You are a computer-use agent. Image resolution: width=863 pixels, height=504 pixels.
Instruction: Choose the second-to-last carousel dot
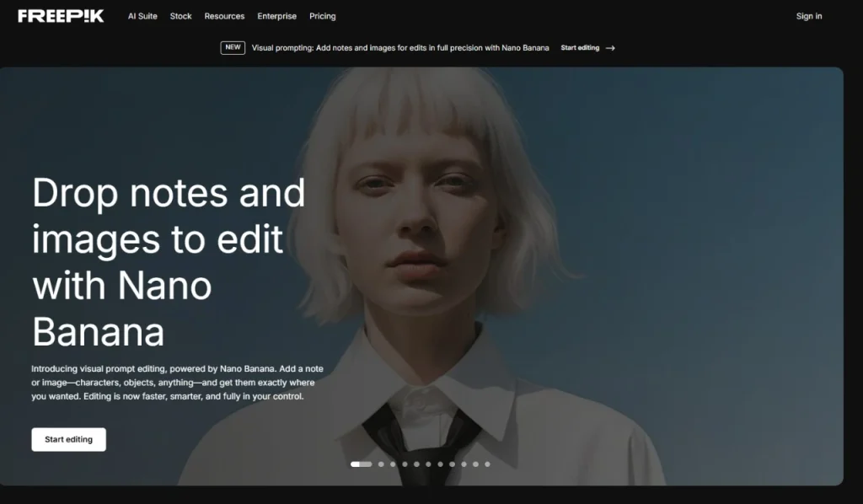[475, 464]
